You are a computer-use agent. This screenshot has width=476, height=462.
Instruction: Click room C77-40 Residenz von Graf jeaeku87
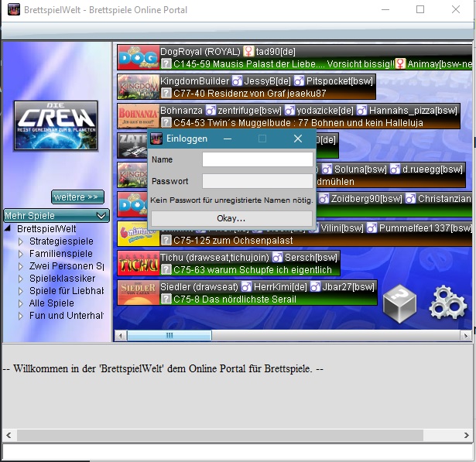pos(250,93)
